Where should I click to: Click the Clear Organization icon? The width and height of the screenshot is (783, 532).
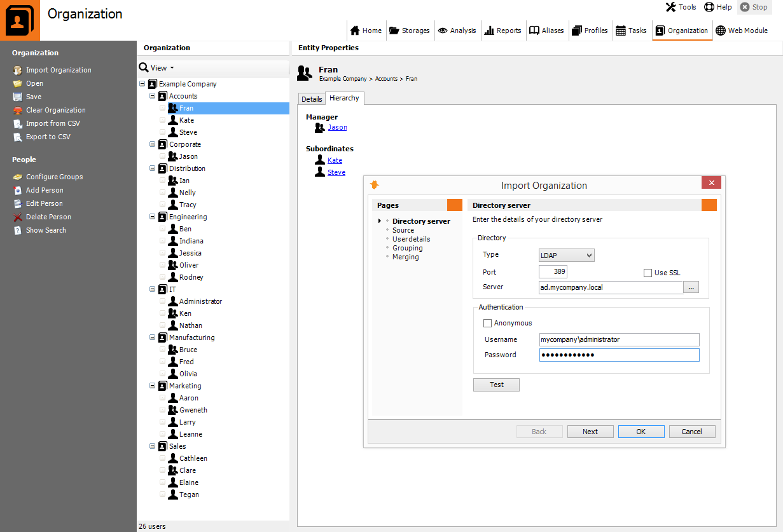tap(18, 110)
